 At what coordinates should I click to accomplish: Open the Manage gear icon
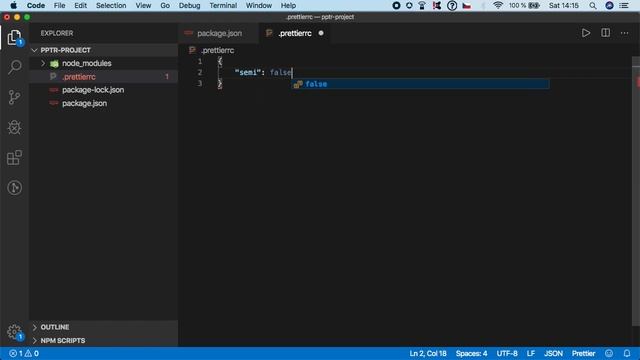tap(14, 332)
